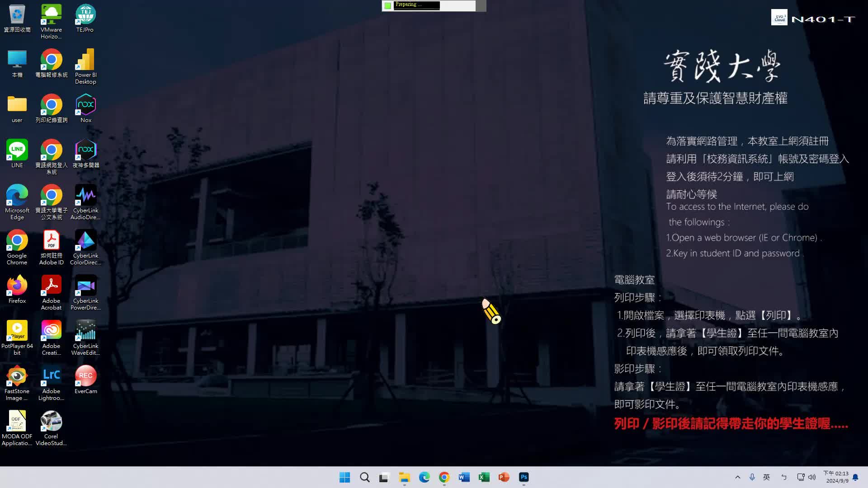The image size is (868, 488).
Task: Open the Windows Start menu
Action: [x=344, y=477]
